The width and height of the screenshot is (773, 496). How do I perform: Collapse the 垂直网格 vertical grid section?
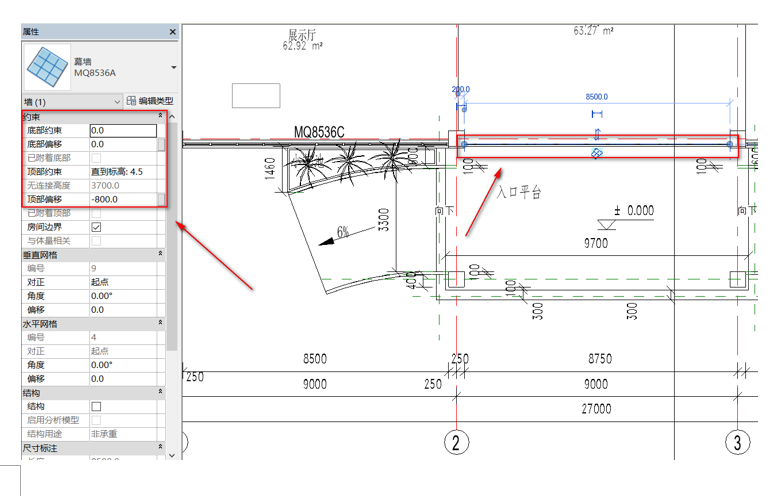[x=160, y=255]
